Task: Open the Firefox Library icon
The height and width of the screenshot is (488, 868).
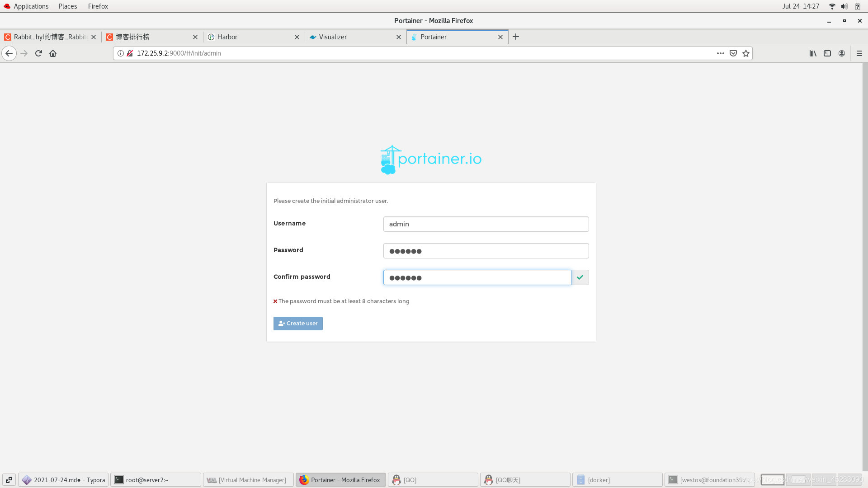Action: [813, 53]
